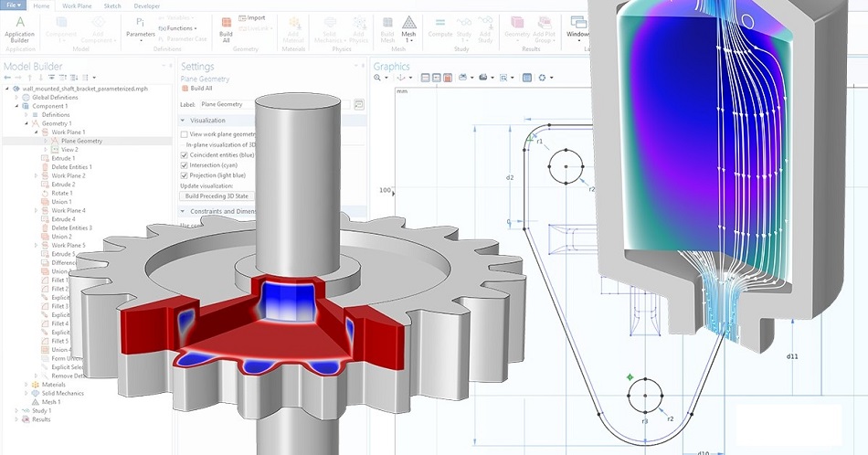Switch to the Home tab
Image resolution: width=868 pixels, height=455 pixels.
[x=41, y=6]
